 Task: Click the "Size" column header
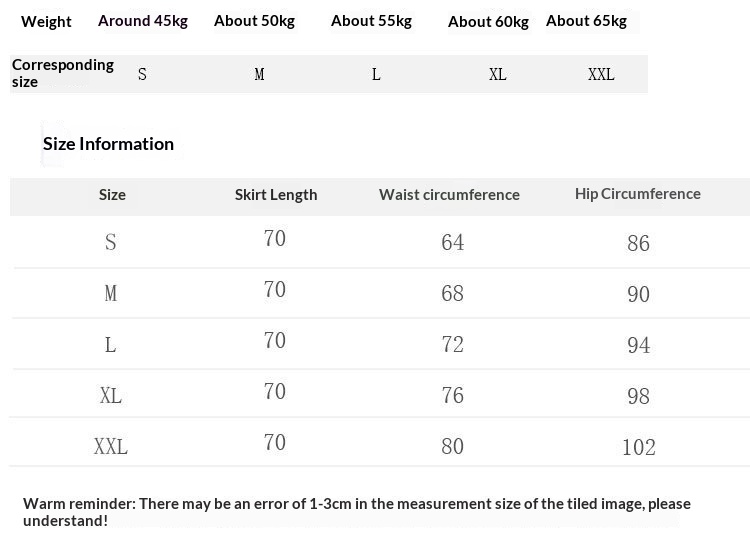coord(112,195)
